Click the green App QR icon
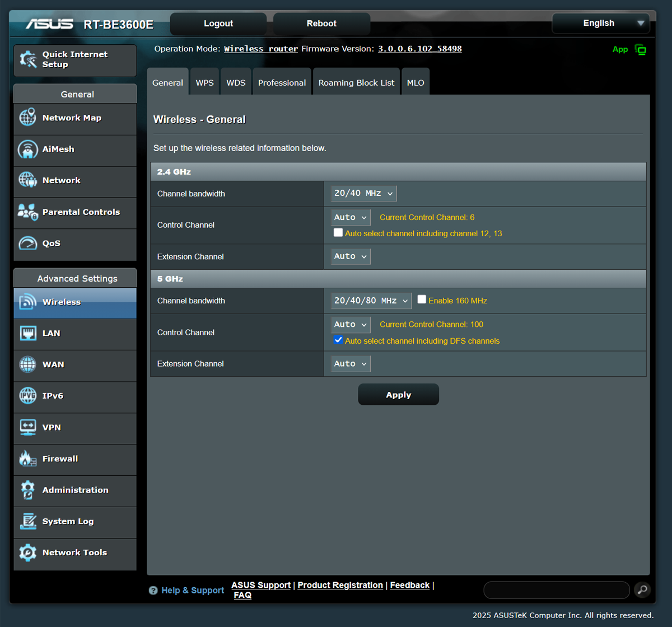Screen dimensions: 672x627 pyautogui.click(x=641, y=50)
